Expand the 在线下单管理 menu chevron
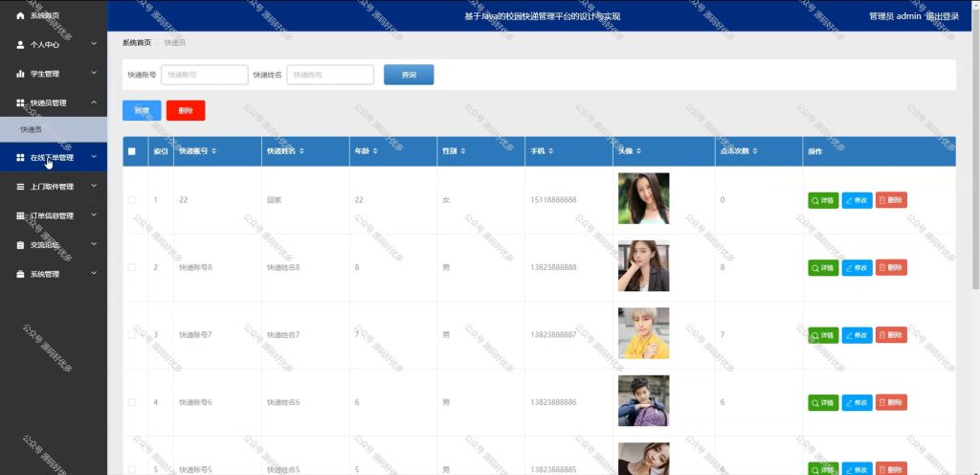Viewport: 980px width, 475px height. (94, 157)
